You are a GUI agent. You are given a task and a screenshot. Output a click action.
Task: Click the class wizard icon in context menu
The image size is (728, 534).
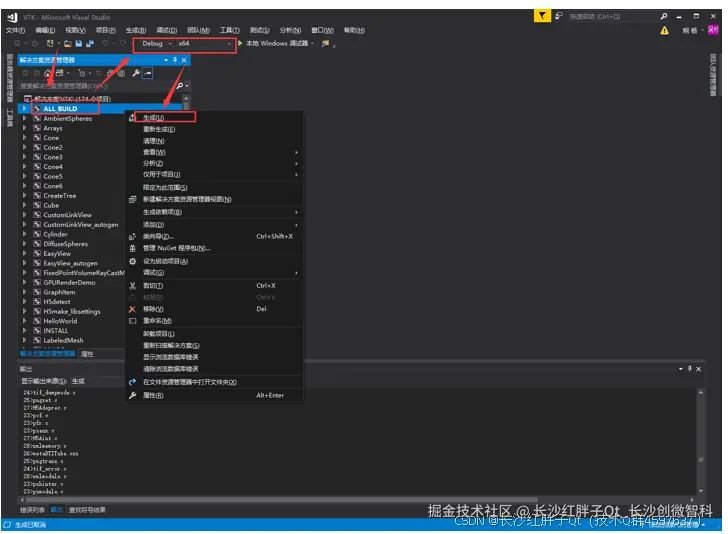(132, 237)
